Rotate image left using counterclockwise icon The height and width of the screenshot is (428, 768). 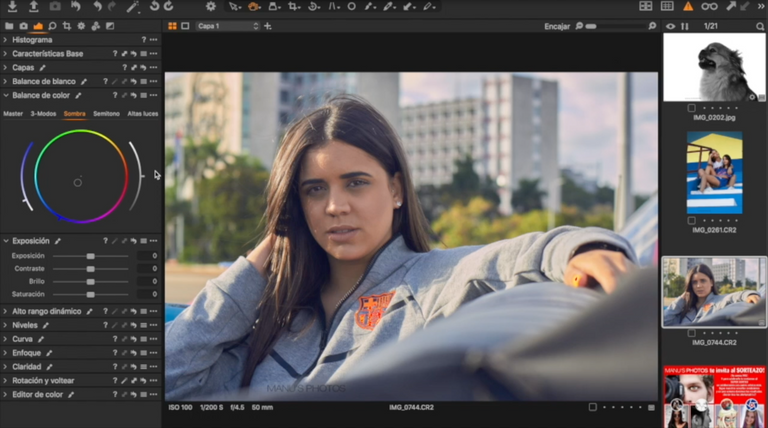154,6
